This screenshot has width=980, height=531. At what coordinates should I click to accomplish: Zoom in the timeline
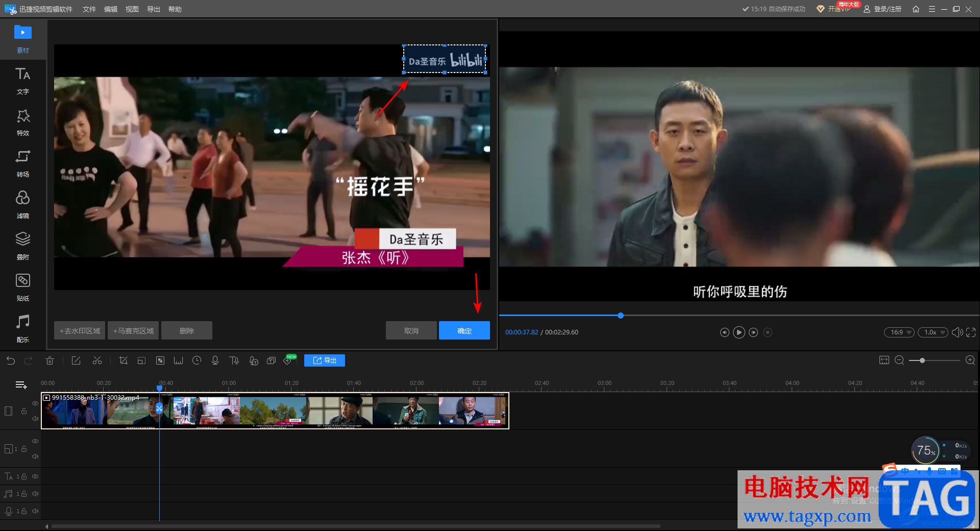pyautogui.click(x=970, y=360)
